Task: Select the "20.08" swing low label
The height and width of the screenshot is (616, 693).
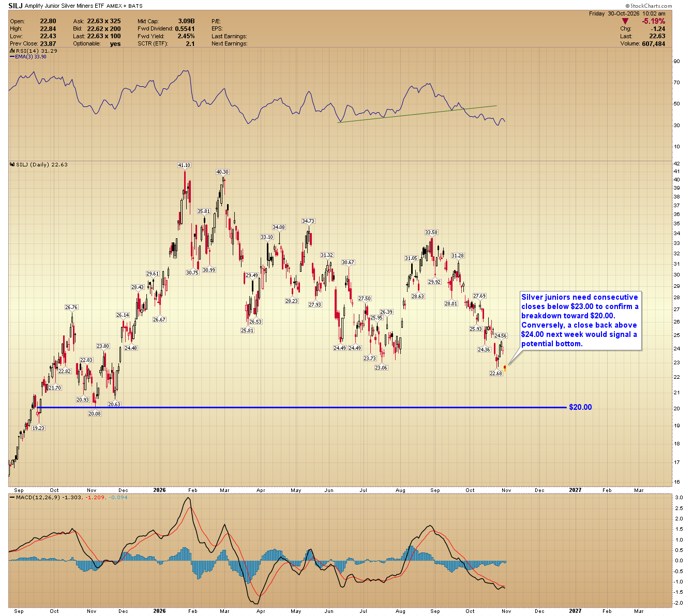Action: pyautogui.click(x=95, y=414)
